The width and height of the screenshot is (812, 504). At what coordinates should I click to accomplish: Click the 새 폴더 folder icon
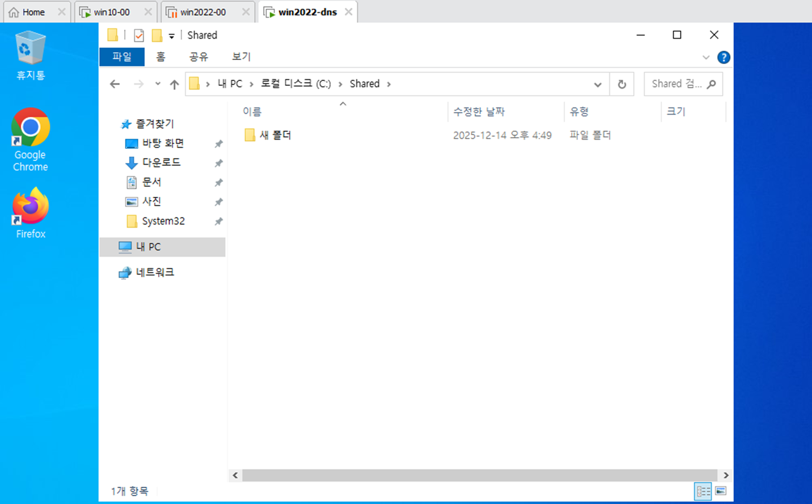250,135
